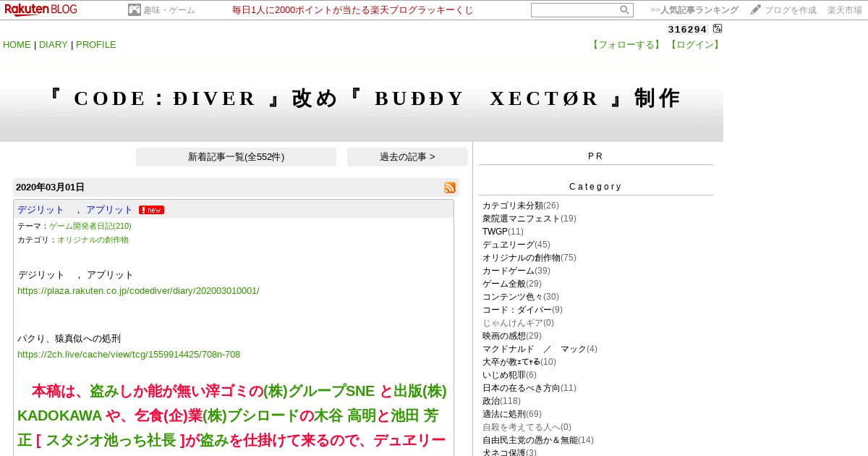868x456 pixels.
Task: Select category 犬ネコ保護(3)
Action: coord(509,452)
